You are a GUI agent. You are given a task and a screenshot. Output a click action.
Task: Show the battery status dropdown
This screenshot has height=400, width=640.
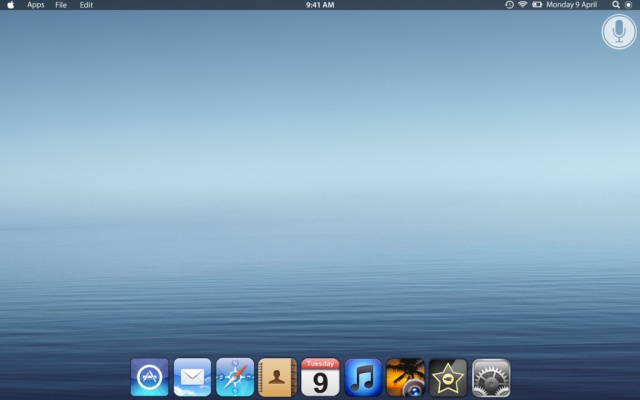tap(537, 5)
